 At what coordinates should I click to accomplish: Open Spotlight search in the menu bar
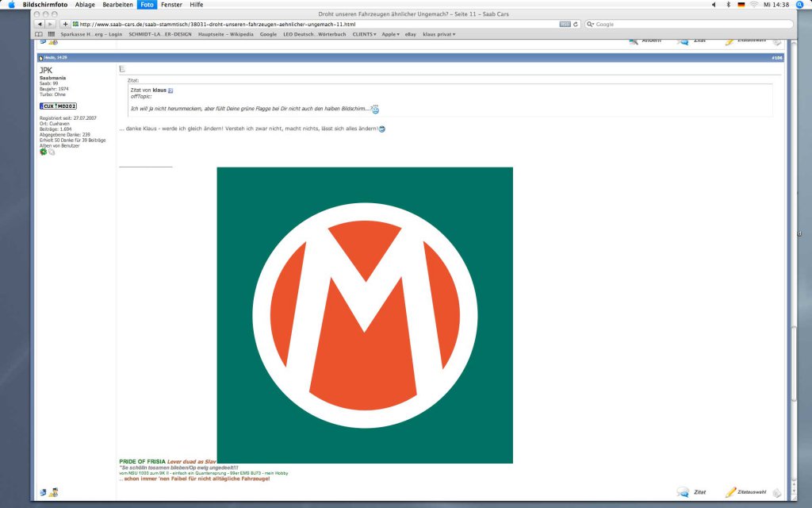pos(799,5)
